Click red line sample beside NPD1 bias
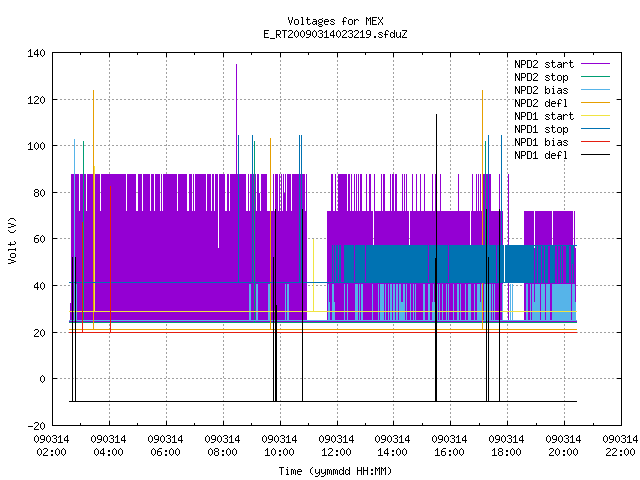 point(596,142)
